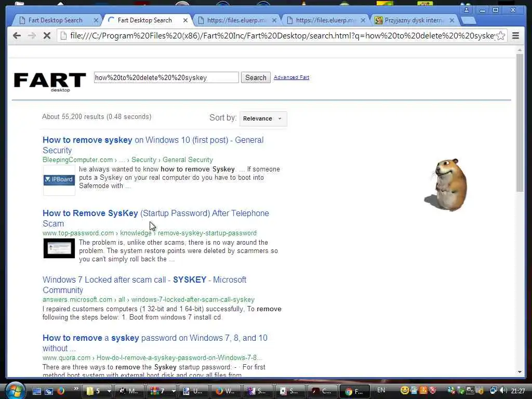Viewport: 532px width, 399px height.
Task: Click the network tray icon
Action: tap(494, 391)
